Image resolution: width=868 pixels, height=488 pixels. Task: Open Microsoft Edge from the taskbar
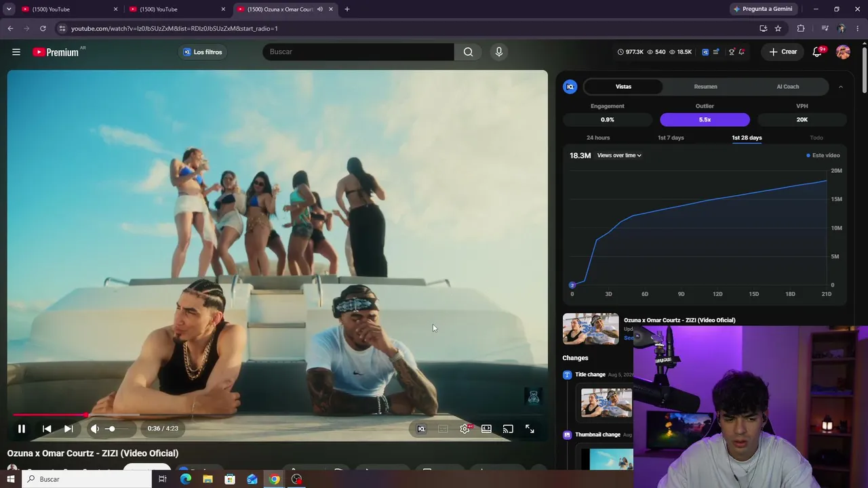(x=185, y=479)
